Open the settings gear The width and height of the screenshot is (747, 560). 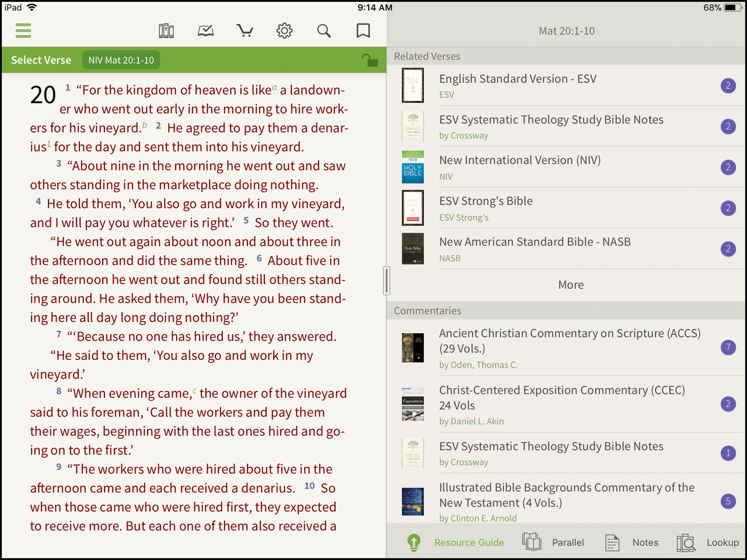284,30
